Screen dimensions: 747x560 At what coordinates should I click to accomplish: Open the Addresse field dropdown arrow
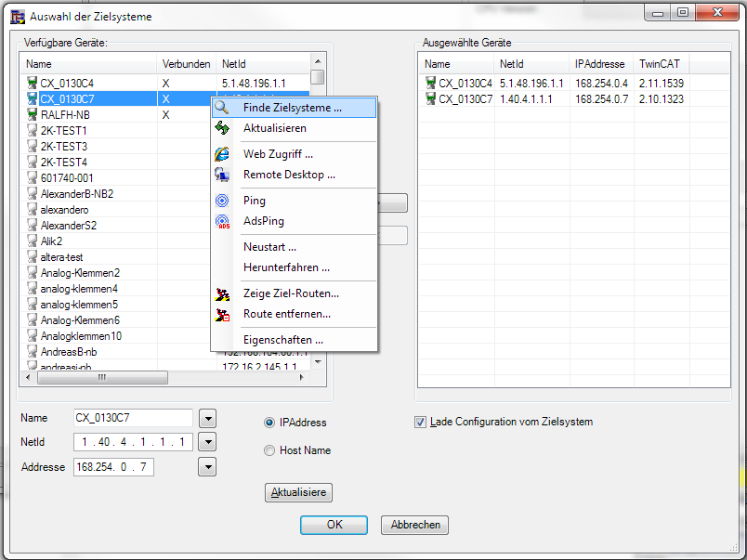207,467
